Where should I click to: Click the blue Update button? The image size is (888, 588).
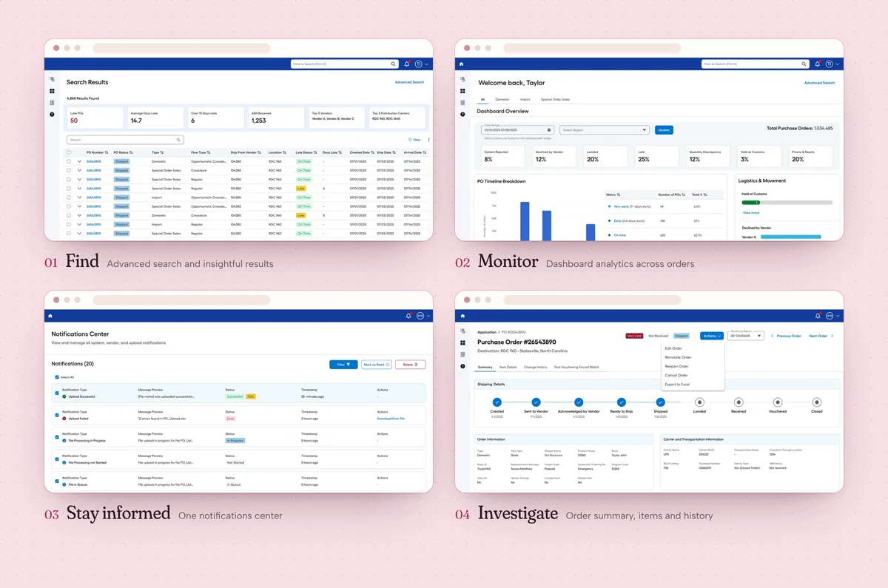point(664,130)
